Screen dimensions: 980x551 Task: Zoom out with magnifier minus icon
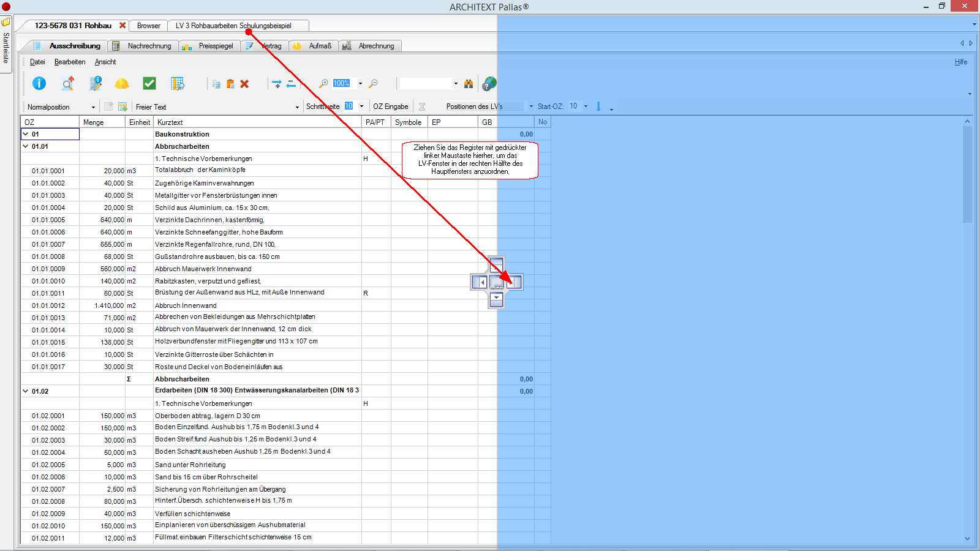(x=373, y=83)
